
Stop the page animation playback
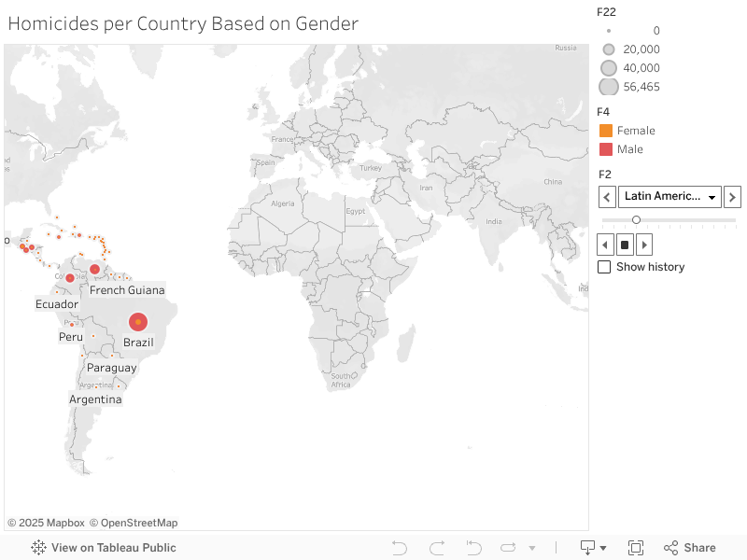(625, 245)
